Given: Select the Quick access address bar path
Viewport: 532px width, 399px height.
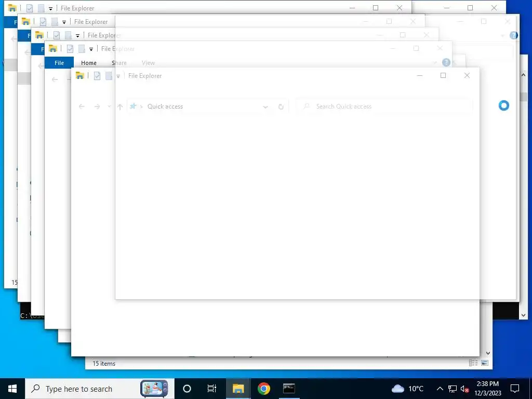Looking at the screenshot, I should [x=165, y=106].
